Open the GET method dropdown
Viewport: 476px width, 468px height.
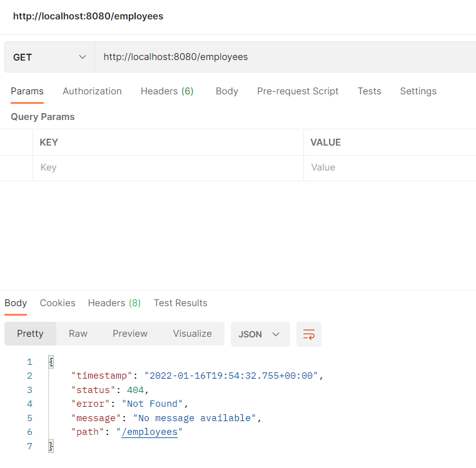pos(49,57)
